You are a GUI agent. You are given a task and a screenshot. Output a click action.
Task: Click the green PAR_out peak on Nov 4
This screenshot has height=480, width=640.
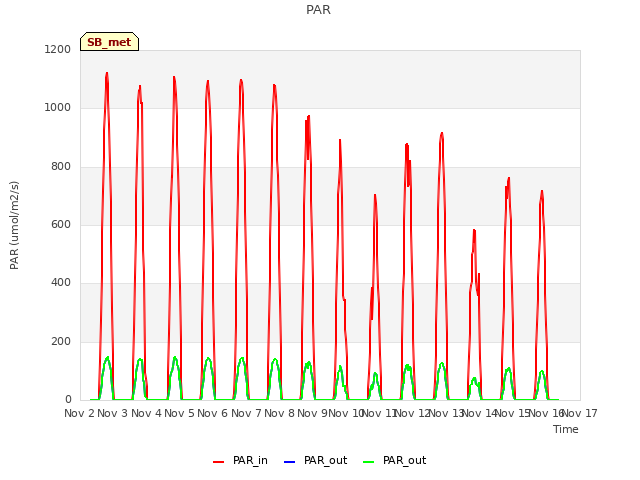[x=175, y=358]
